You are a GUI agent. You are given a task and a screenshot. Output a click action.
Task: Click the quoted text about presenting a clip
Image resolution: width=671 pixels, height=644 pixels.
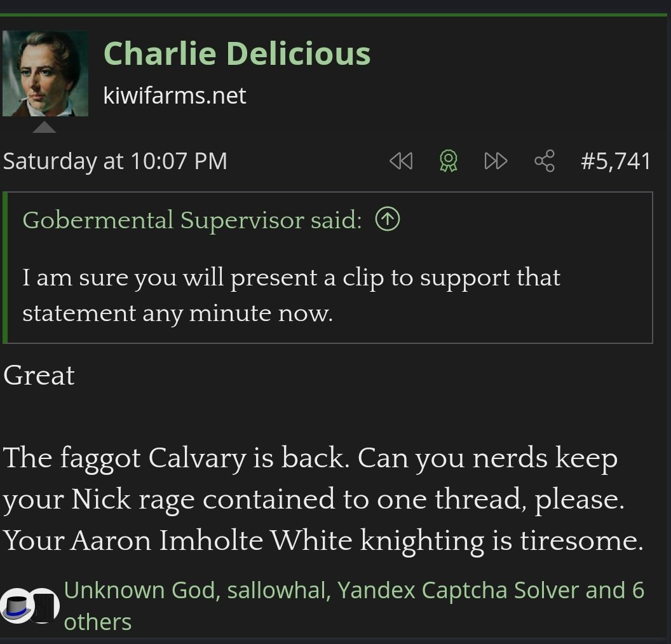[x=291, y=295]
